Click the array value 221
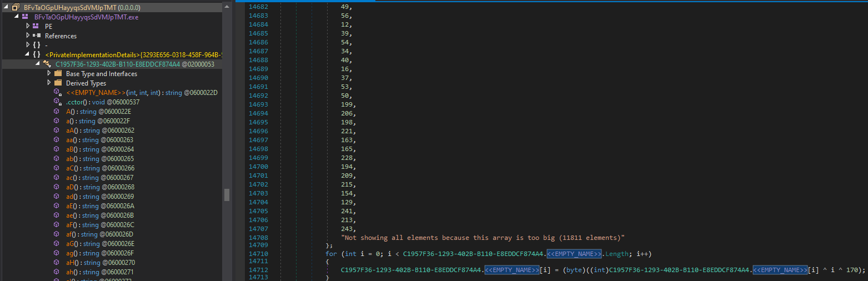868x281 pixels. tap(348, 131)
